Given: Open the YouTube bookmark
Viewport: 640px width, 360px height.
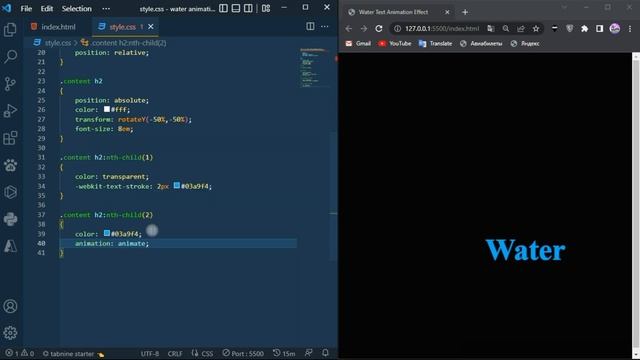Looking at the screenshot, I should pyautogui.click(x=395, y=43).
